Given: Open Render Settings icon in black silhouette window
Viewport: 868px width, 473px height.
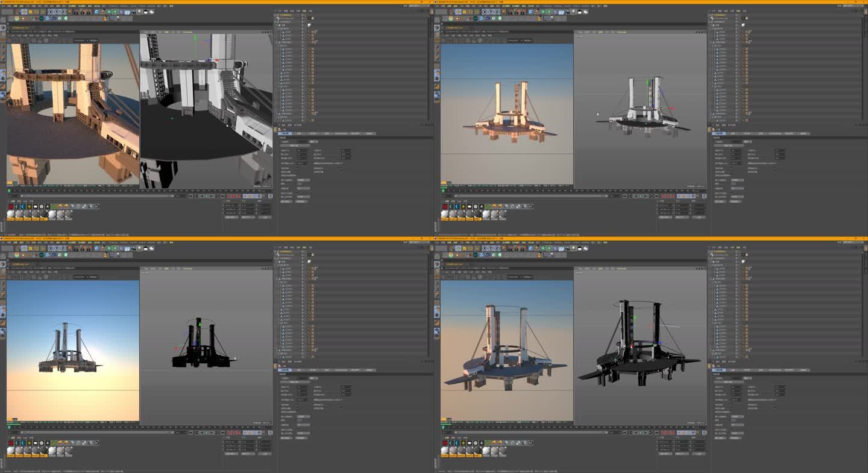Looking at the screenshot, I should tap(89, 248).
